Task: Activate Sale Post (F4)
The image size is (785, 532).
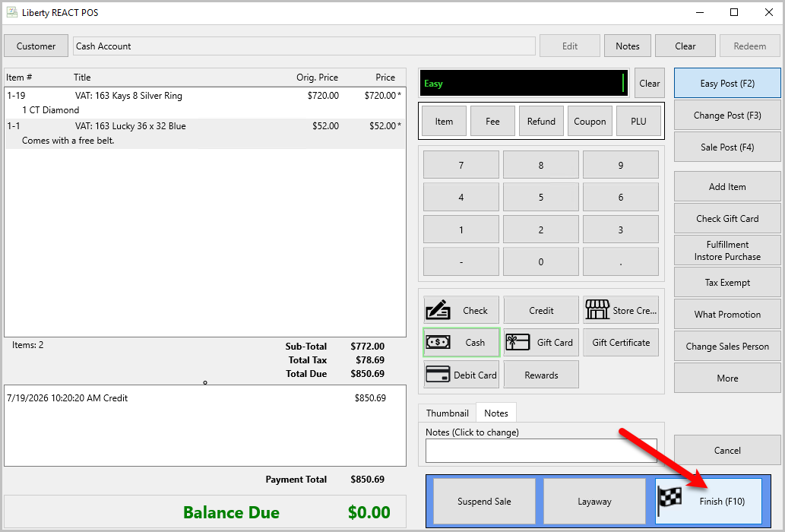Action: coord(727,147)
